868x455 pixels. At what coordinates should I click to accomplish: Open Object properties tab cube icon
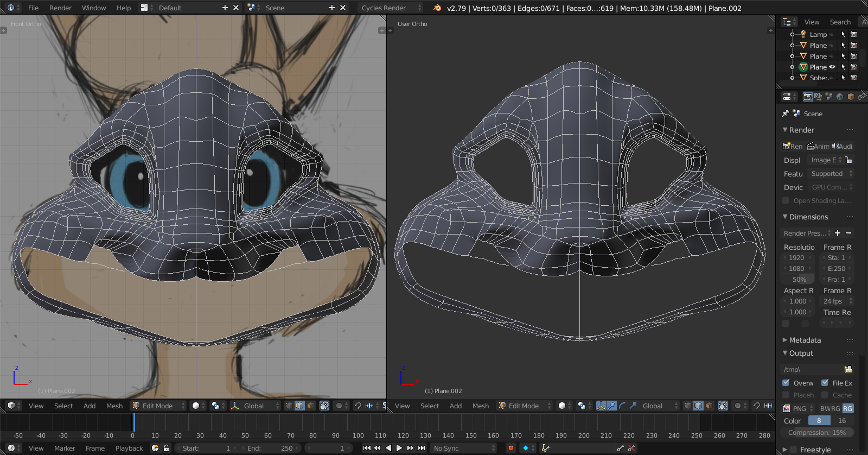[851, 97]
